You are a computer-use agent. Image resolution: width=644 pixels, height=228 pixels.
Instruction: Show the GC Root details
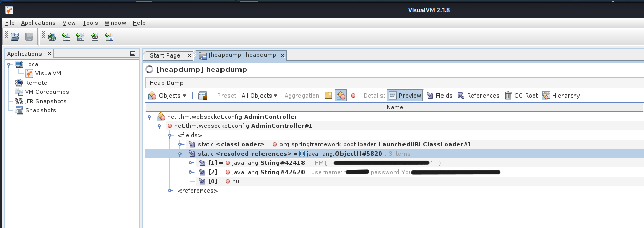[x=520, y=96]
